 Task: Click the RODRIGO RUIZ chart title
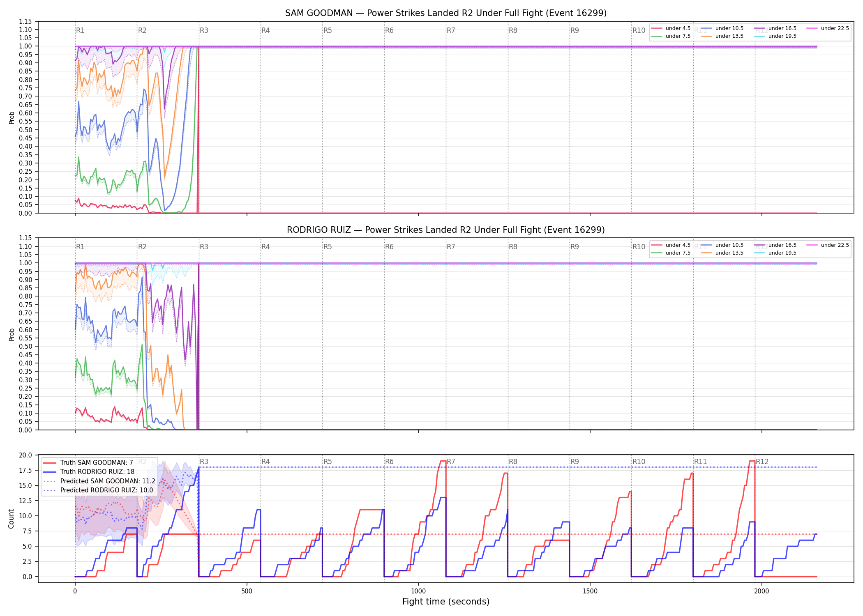pyautogui.click(x=446, y=230)
